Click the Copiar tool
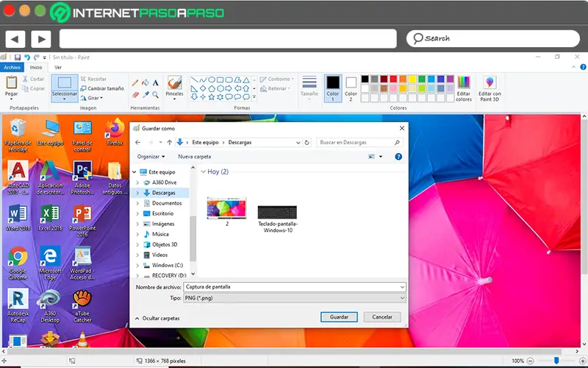Viewport: 588px width, 368px height. 33,88
